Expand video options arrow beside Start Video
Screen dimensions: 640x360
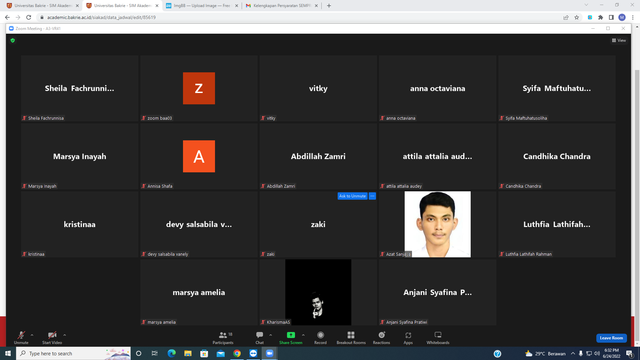[64, 335]
